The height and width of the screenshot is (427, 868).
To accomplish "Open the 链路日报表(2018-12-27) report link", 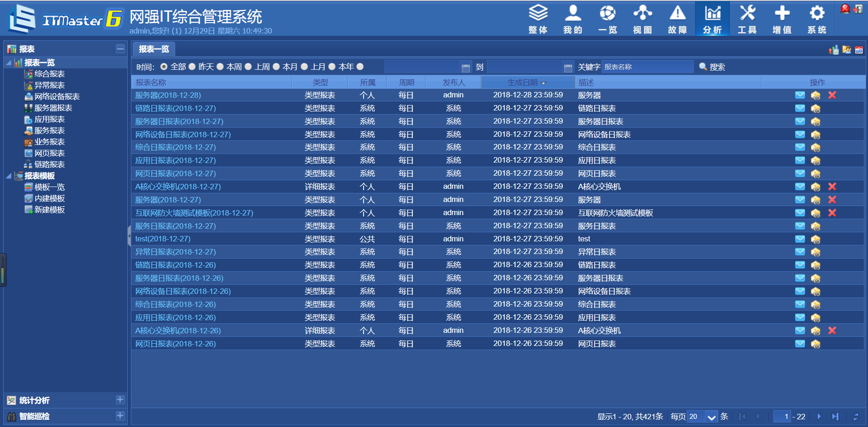I will point(175,108).
